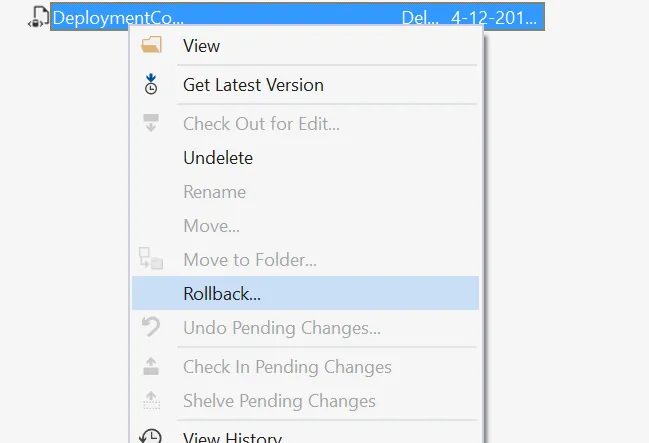Pick the Rename menu option
This screenshot has height=443, width=649.
[214, 192]
